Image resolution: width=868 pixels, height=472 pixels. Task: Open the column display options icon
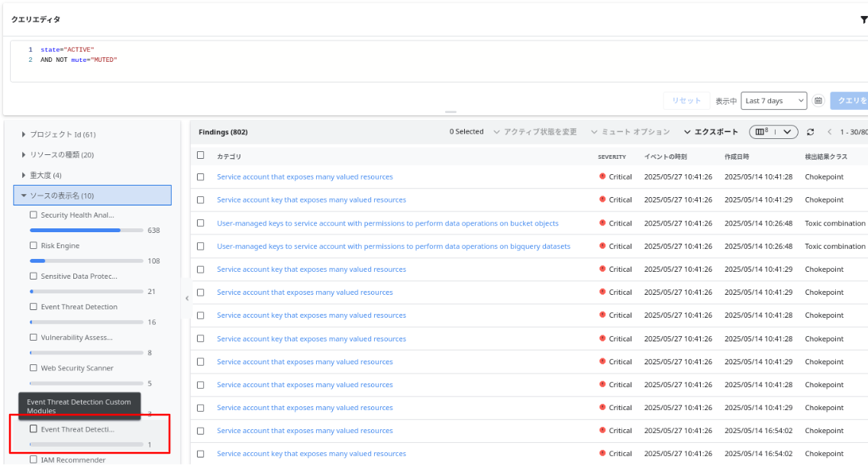773,132
